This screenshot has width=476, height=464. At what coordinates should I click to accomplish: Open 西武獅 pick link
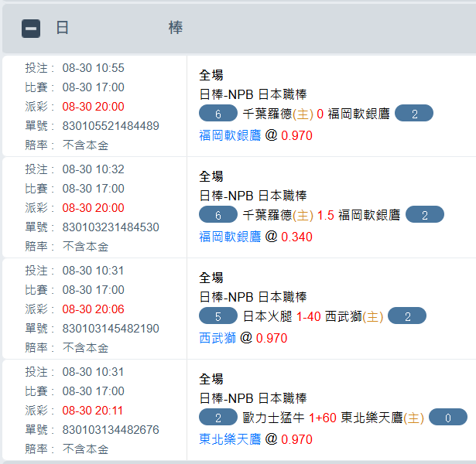click(217, 338)
